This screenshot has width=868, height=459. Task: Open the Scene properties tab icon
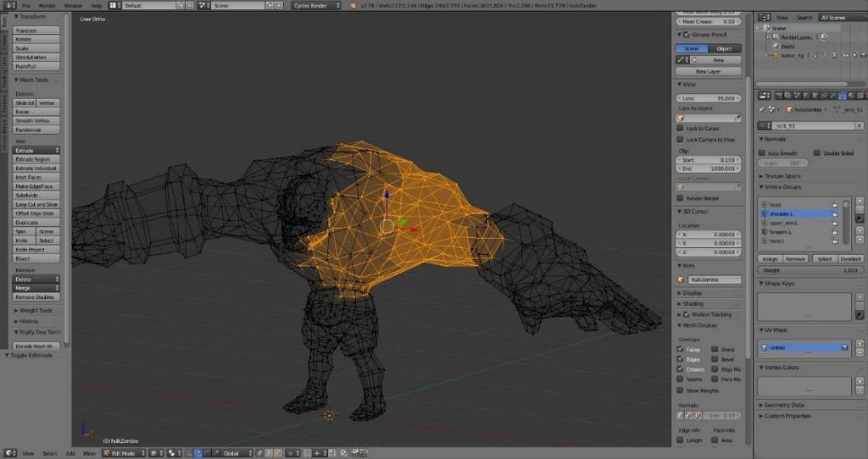tap(797, 96)
